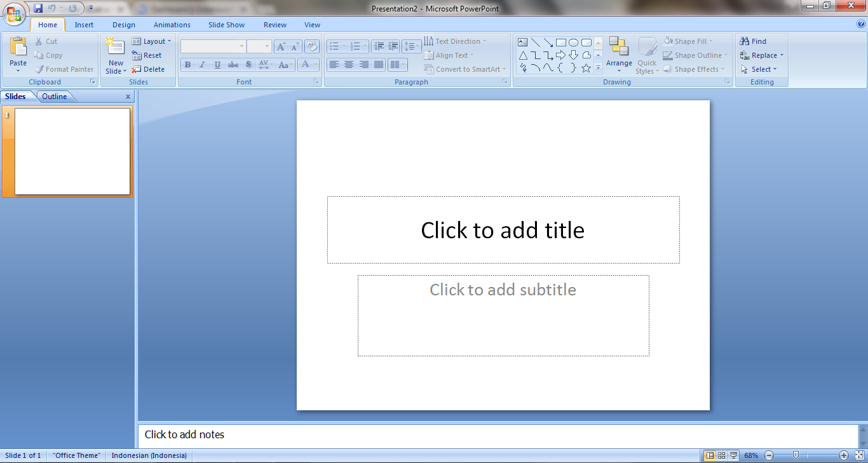Click Delete in the Slides group
The width and height of the screenshot is (868, 463).
[x=148, y=69]
